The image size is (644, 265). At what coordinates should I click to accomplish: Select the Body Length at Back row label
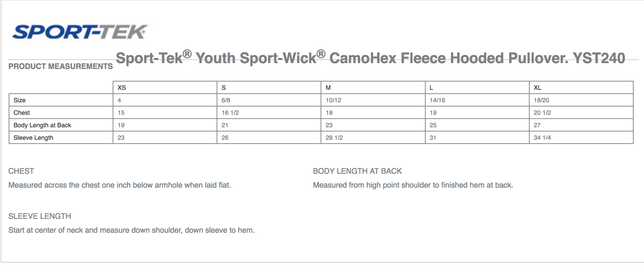tap(42, 125)
